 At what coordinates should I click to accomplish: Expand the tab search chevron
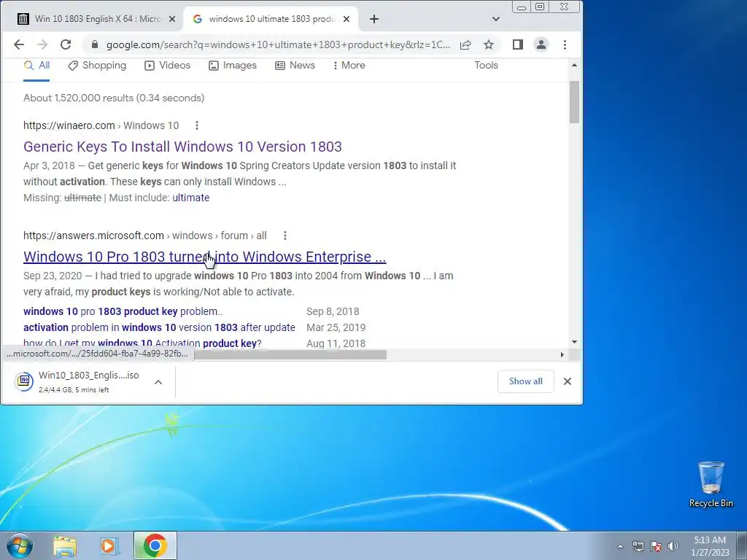pyautogui.click(x=496, y=19)
